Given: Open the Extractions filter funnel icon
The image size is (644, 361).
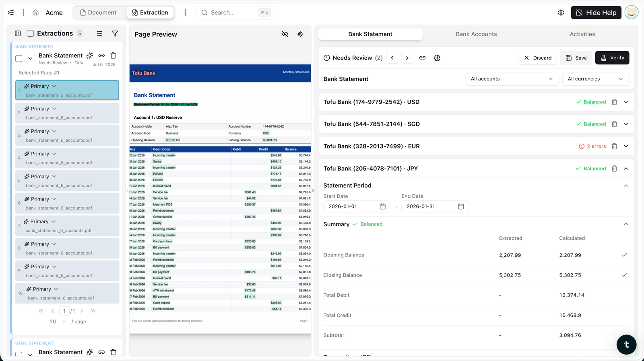Looking at the screenshot, I should click(x=115, y=33).
